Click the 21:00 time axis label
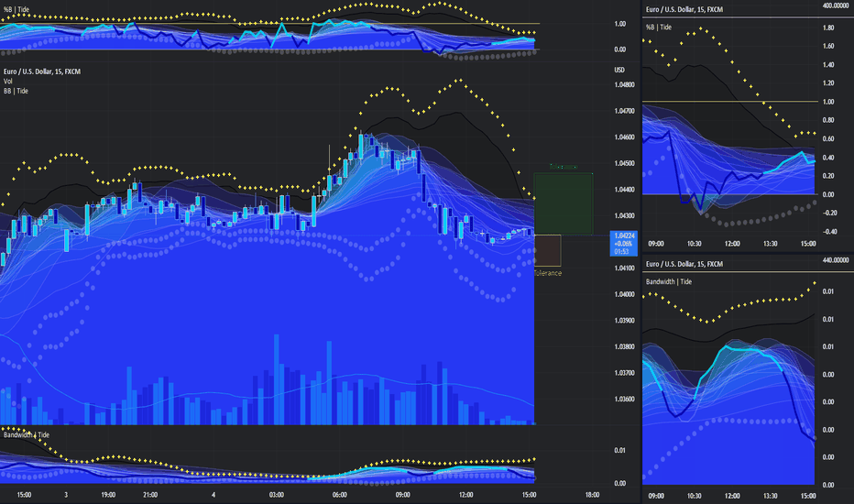 coord(150,495)
